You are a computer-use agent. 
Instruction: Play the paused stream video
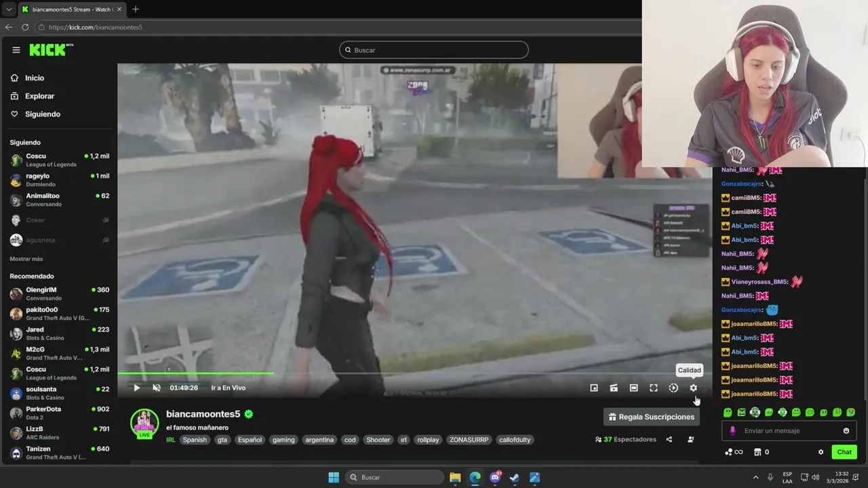click(136, 388)
